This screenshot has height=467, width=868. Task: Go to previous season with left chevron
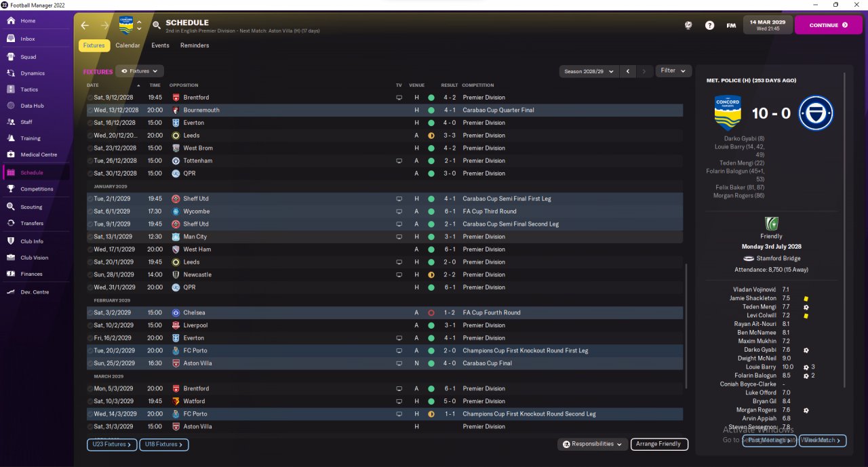click(x=629, y=71)
